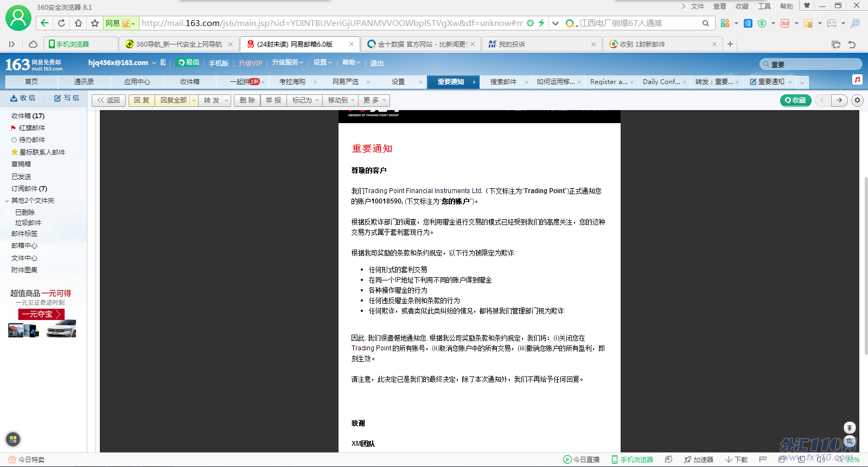Screen dimensions: 868x467
Task: Click the 举报 button
Action: pos(273,100)
